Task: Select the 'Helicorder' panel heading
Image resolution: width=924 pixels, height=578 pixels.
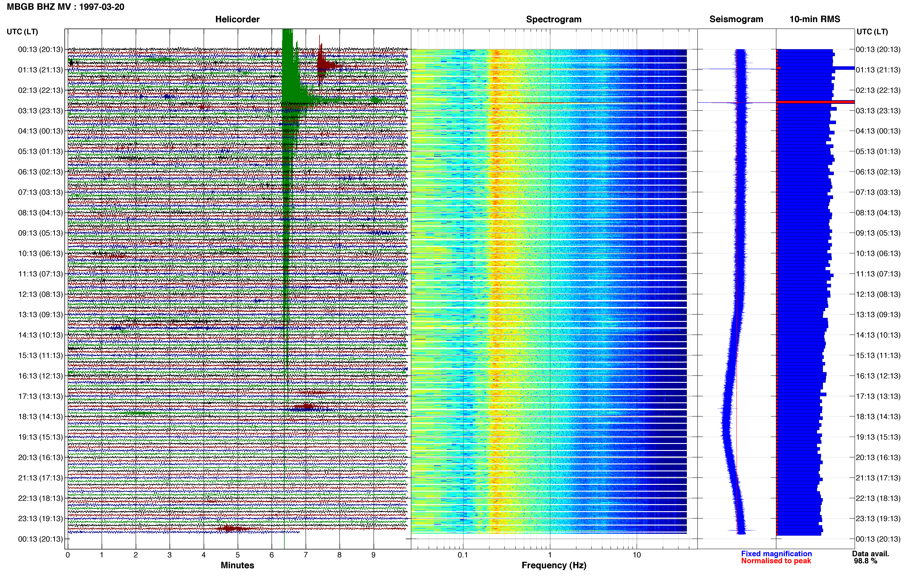Action: click(x=237, y=20)
